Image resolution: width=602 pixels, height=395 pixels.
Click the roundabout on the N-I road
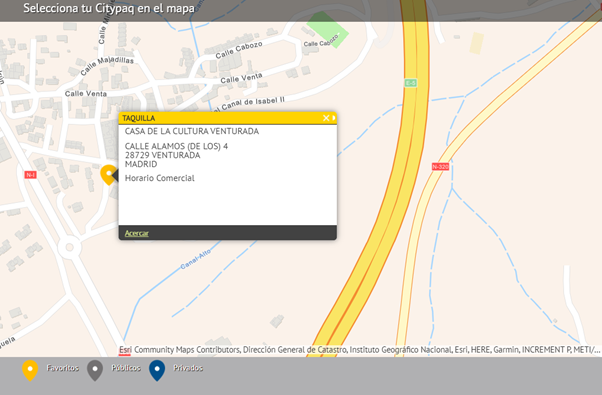click(69, 247)
